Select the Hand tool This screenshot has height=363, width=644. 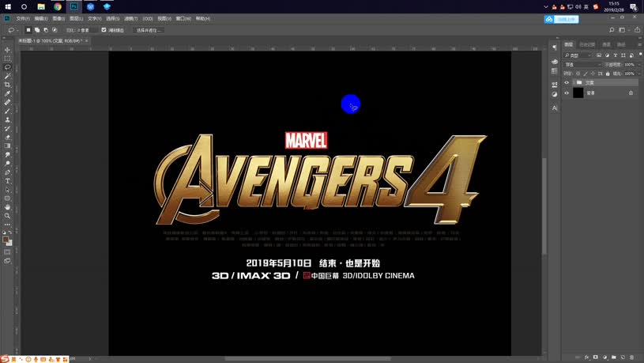pyautogui.click(x=7, y=207)
